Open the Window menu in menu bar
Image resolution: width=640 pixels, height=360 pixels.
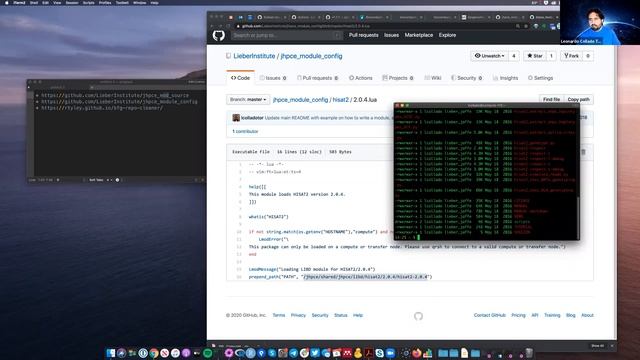coord(140,2)
